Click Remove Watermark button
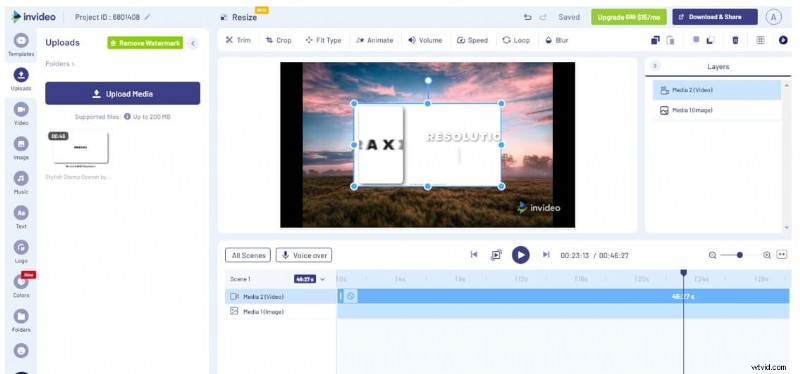 point(145,43)
